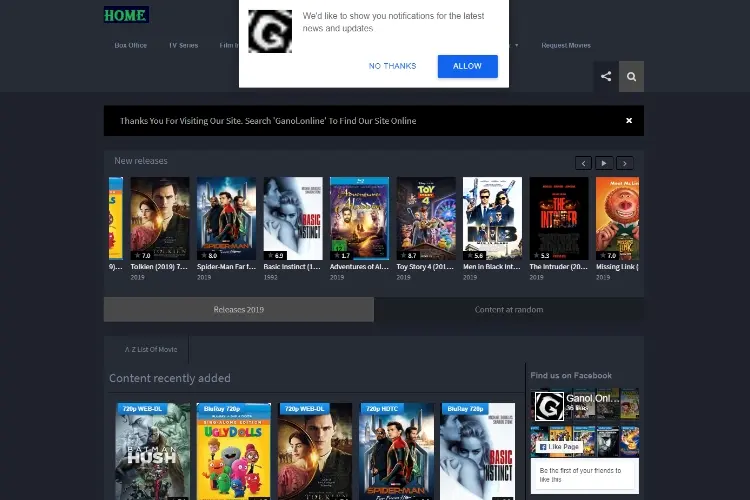This screenshot has height=500, width=750.
Task: Open Missing Link poster
Action: (x=618, y=218)
